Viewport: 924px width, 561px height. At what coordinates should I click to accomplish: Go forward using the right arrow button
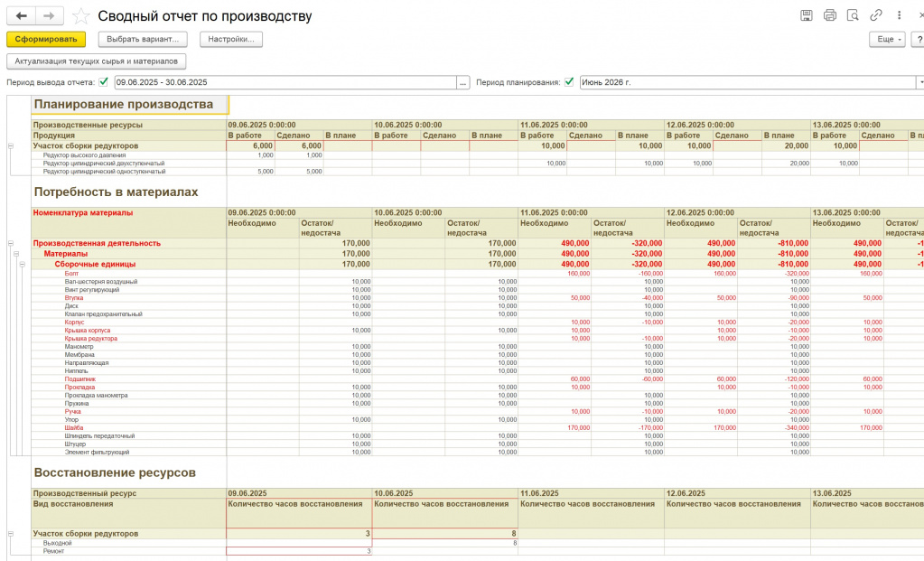[50, 16]
